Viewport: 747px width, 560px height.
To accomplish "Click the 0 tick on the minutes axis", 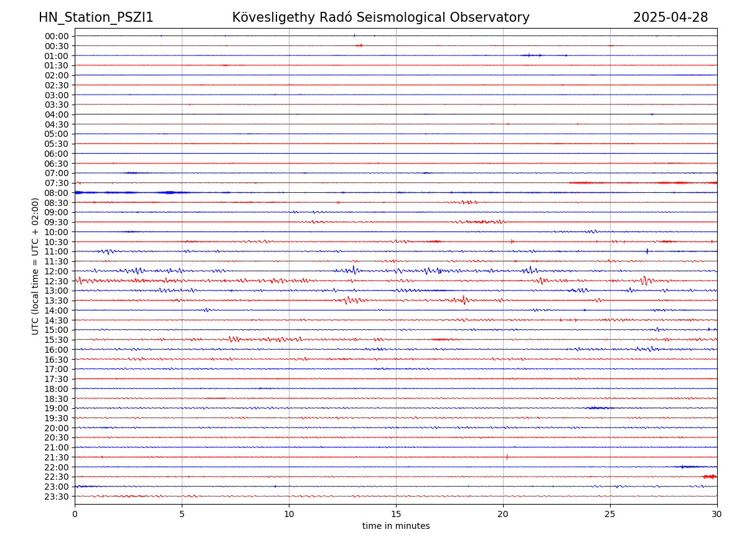I will (x=75, y=514).
